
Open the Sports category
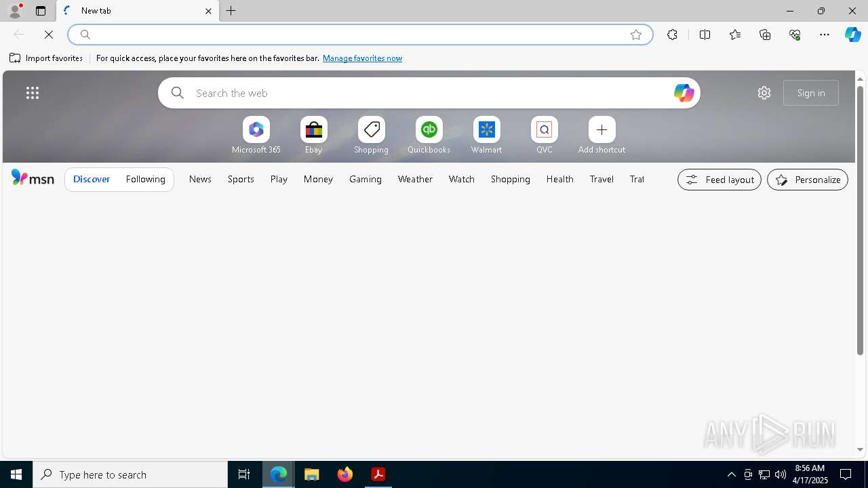[x=241, y=179]
